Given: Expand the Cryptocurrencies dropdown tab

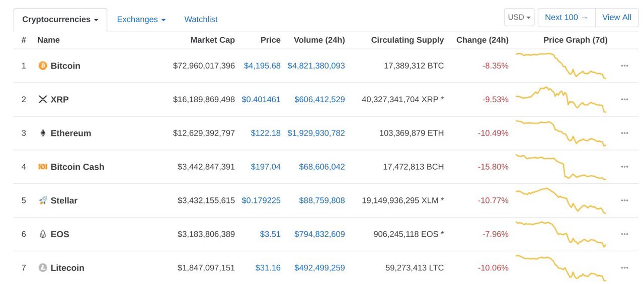Looking at the screenshot, I should [x=60, y=20].
